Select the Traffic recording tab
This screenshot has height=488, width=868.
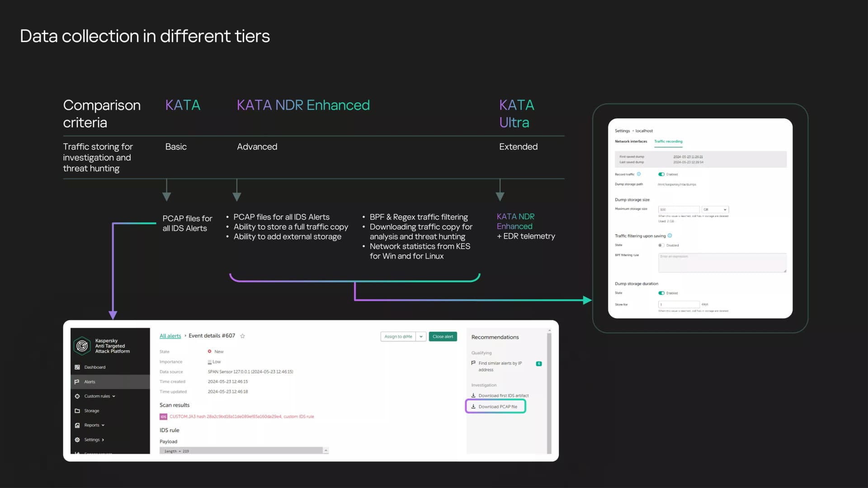point(668,141)
